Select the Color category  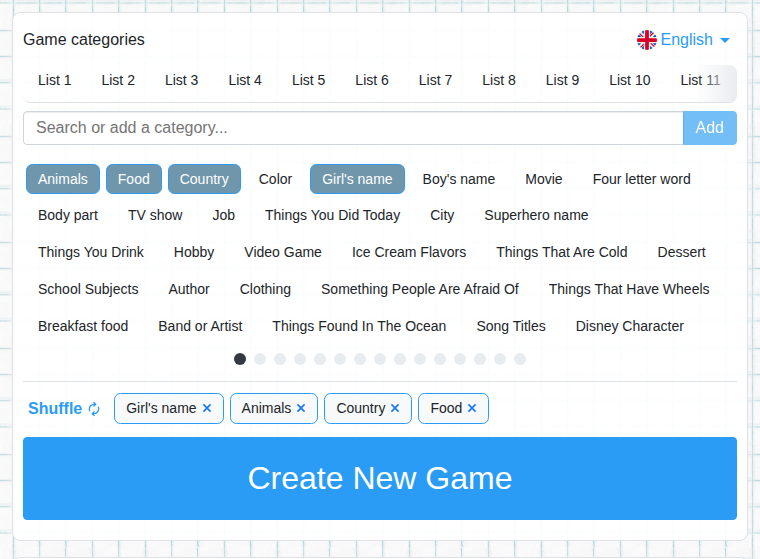(x=275, y=179)
